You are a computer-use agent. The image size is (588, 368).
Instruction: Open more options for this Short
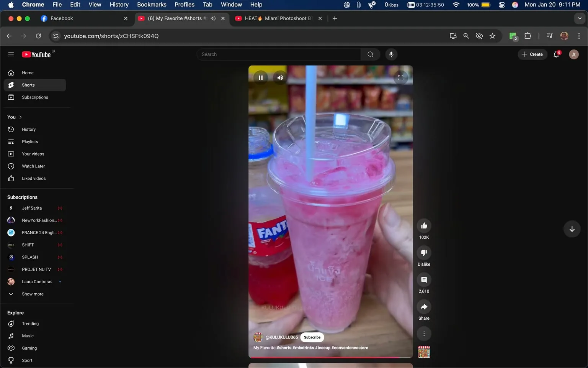coord(424,333)
